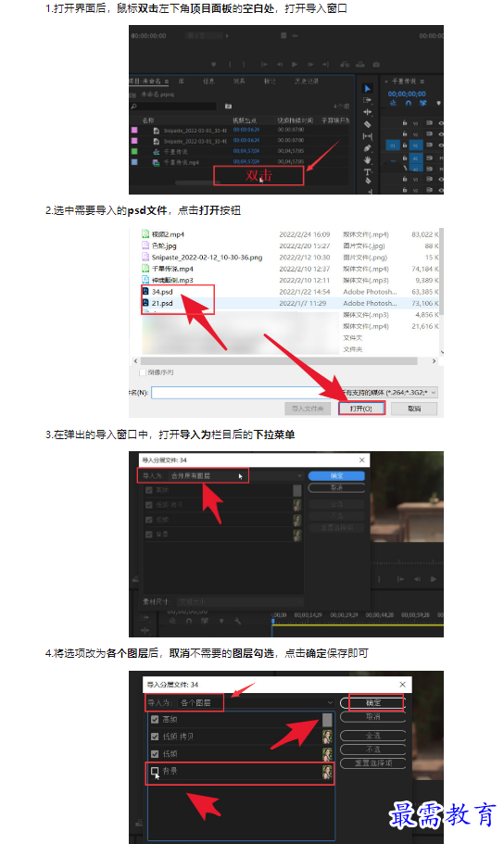Step back one frame in source monitor
This screenshot has width=504, height=844.
click(280, 64)
